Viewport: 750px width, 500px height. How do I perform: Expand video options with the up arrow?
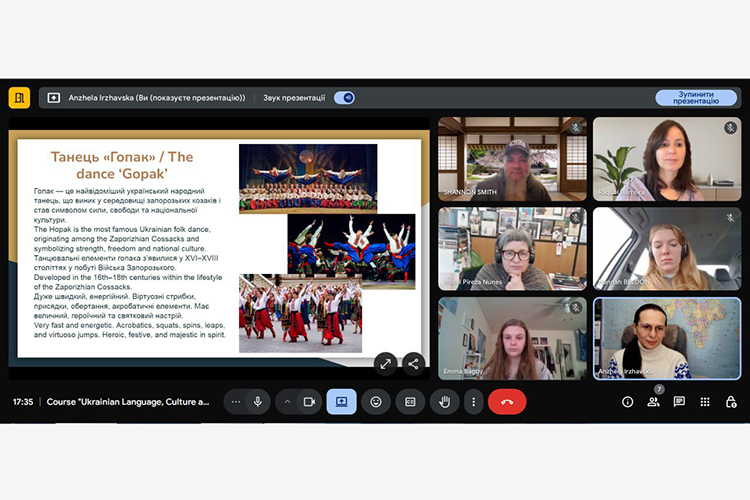coord(287,401)
